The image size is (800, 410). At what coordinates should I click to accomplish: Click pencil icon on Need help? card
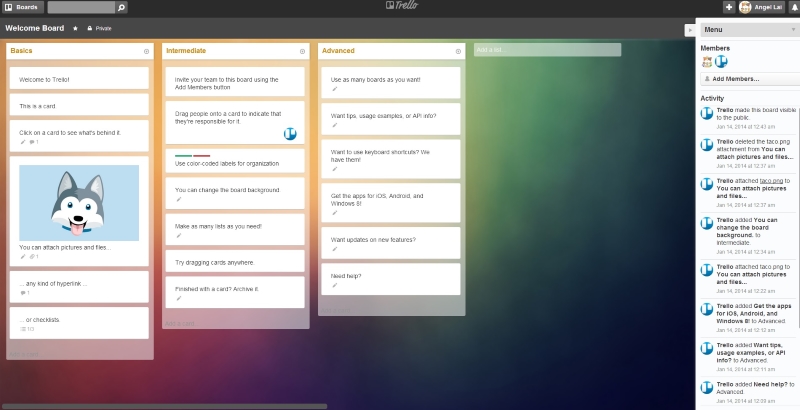(335, 285)
